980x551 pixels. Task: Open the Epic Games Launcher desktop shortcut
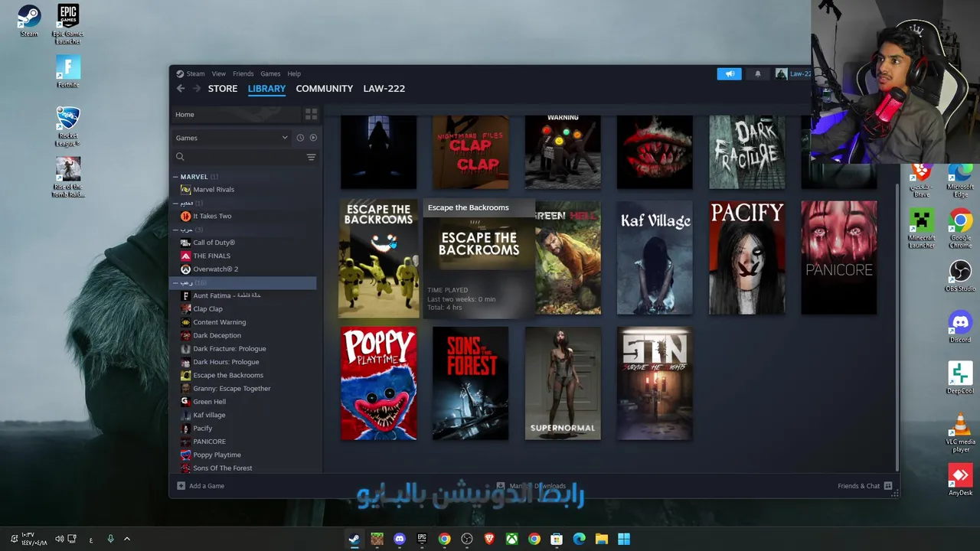click(x=68, y=24)
